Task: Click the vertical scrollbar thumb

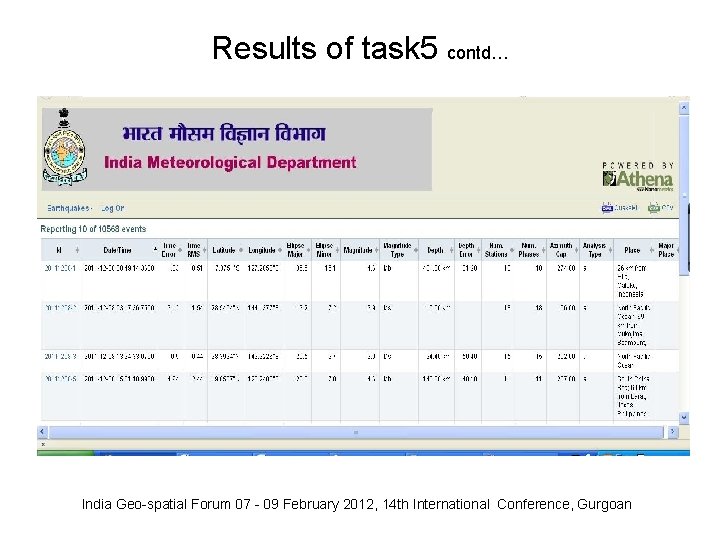Action: coord(684,195)
